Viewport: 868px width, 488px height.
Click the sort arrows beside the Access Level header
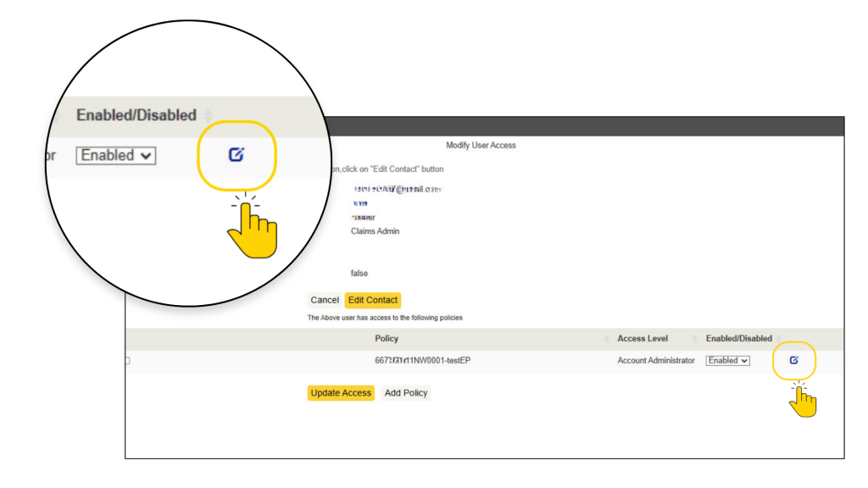(x=695, y=339)
